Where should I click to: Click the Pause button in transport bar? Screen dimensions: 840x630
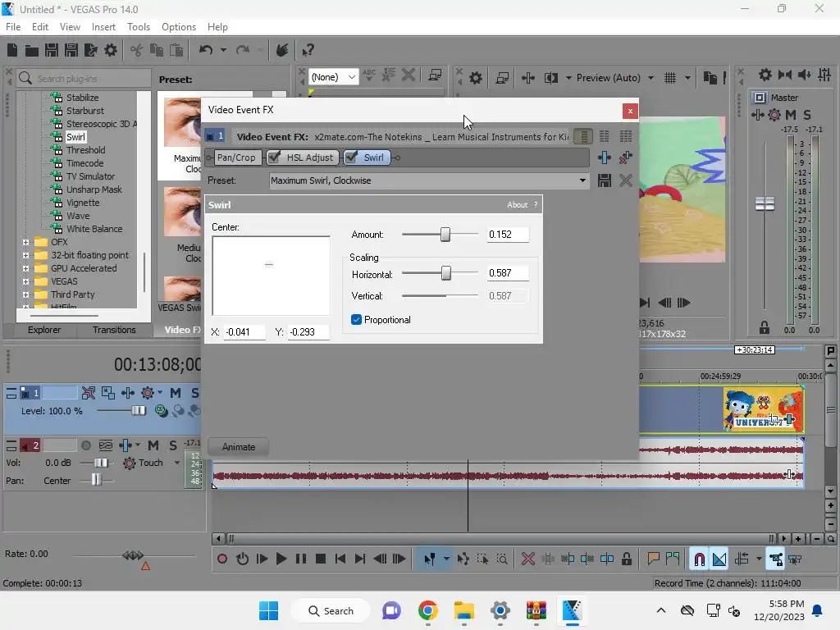(x=300, y=559)
